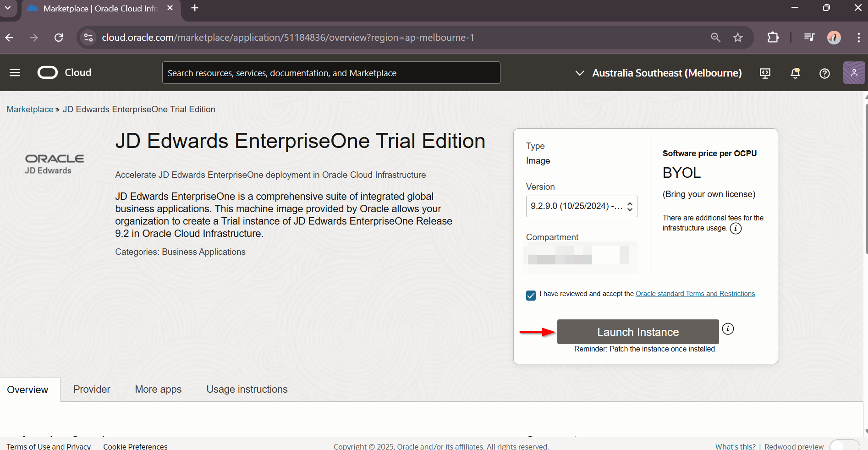The width and height of the screenshot is (868, 450).
Task: Click the info icon beside Launch Instance
Action: 728,329
